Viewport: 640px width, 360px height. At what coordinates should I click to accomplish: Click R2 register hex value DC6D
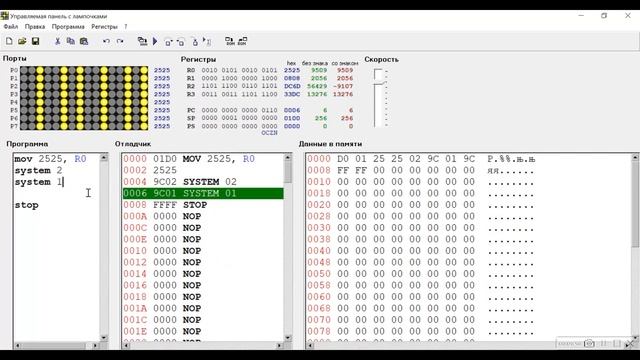coord(292,86)
